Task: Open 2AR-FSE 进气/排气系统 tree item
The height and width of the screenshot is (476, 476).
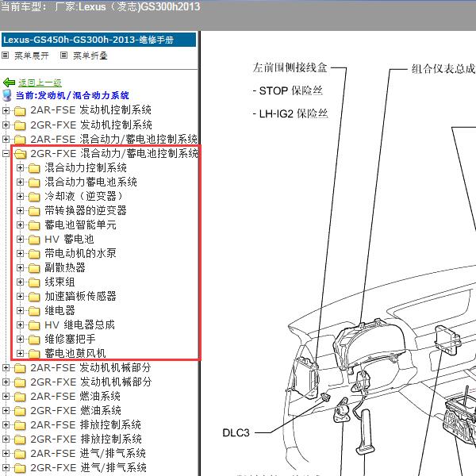Action: coord(88,453)
